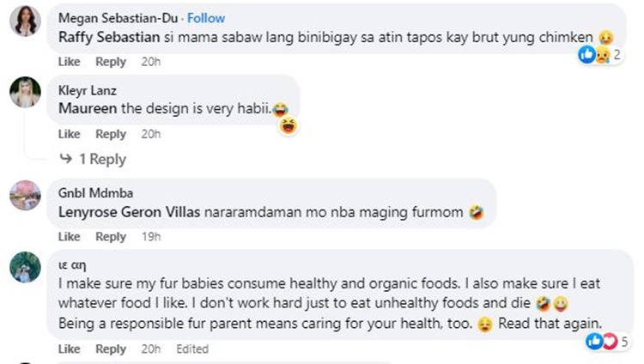Reply to the fur babies healthy food comment
The height and width of the screenshot is (364, 644).
tap(111, 349)
